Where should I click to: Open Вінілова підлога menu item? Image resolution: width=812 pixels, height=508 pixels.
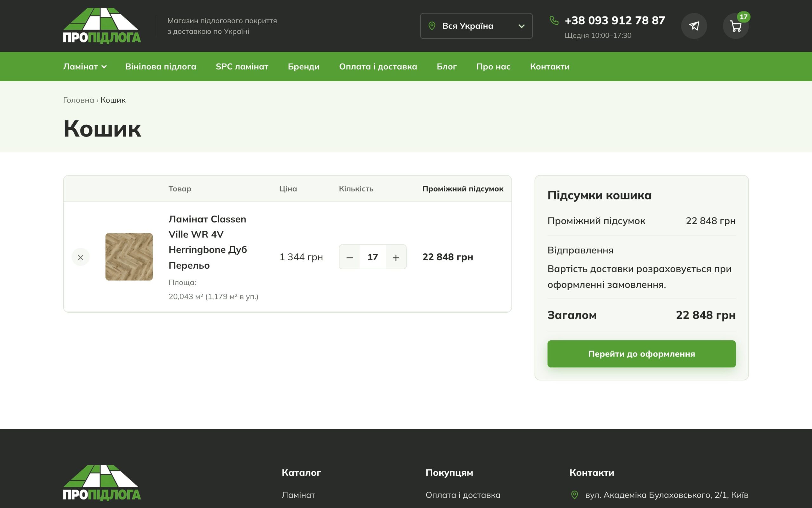tap(161, 67)
